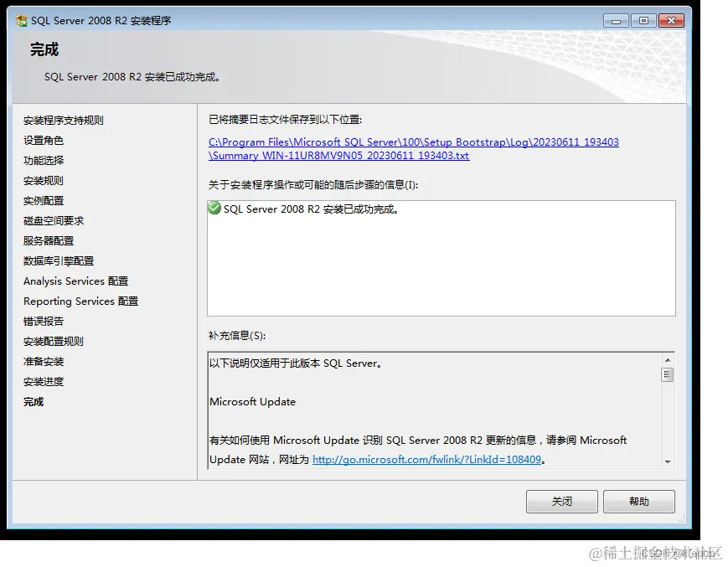Select the 安装程序支持规则 step
The width and height of the screenshot is (728, 567).
[64, 120]
